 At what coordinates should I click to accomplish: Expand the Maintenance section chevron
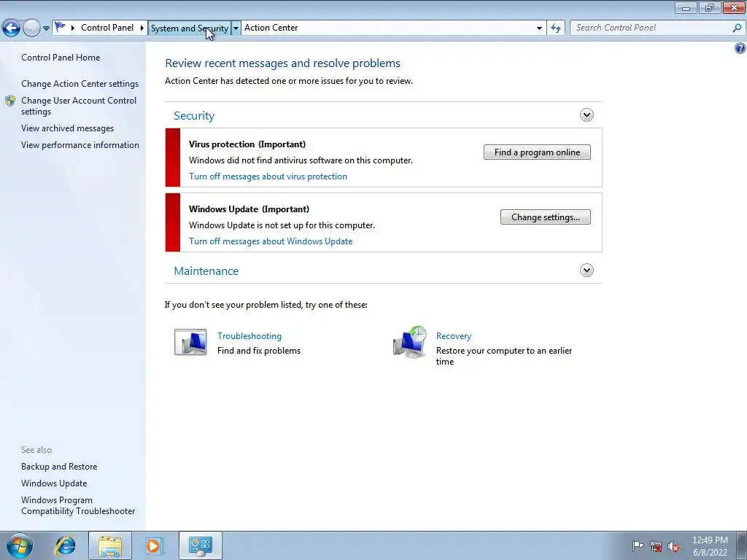587,271
